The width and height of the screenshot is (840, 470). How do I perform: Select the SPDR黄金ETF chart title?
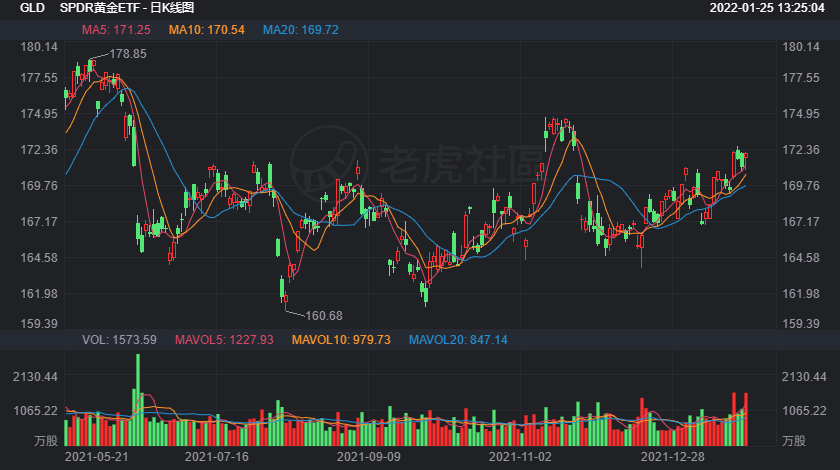127,9
